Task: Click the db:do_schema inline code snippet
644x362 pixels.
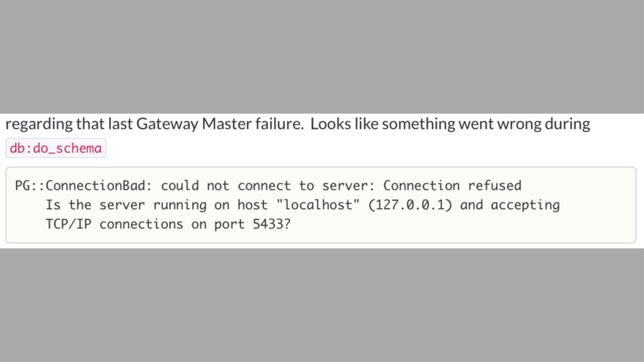Action: [56, 148]
